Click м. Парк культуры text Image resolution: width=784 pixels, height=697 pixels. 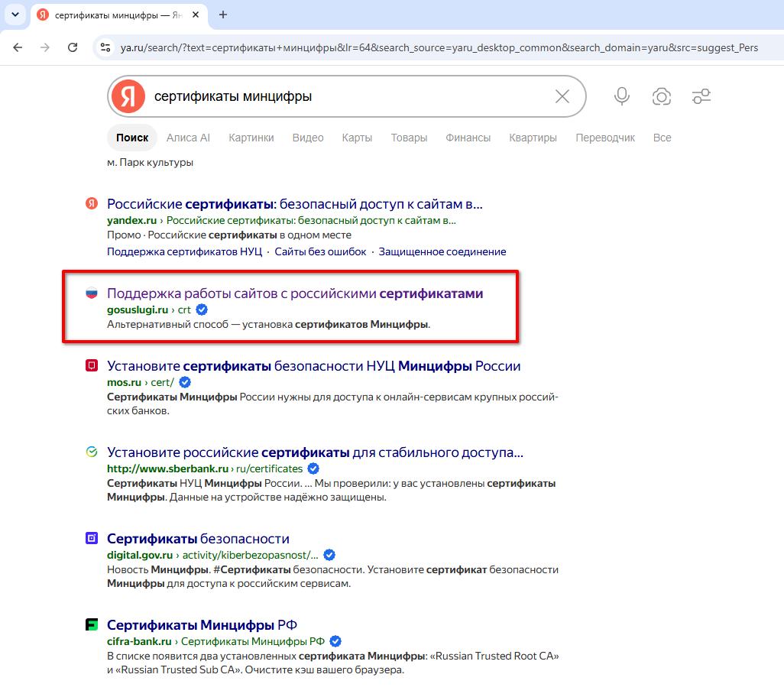click(150, 163)
